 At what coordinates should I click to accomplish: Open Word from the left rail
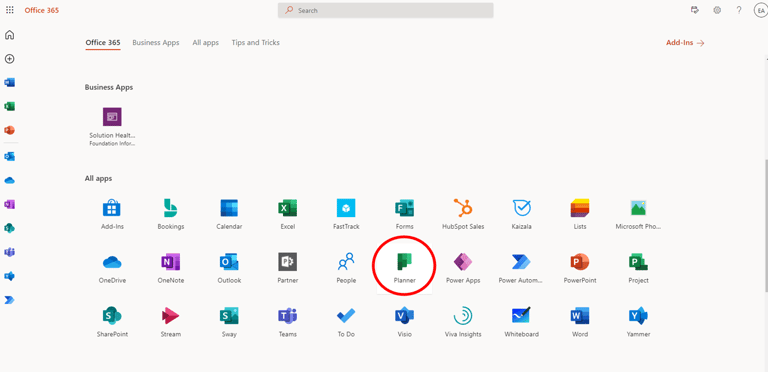click(x=9, y=82)
